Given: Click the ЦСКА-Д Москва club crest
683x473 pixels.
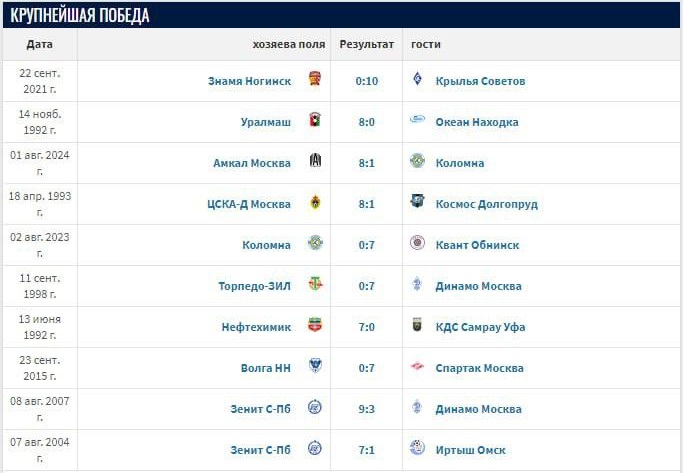Looking at the screenshot, I should tap(315, 204).
